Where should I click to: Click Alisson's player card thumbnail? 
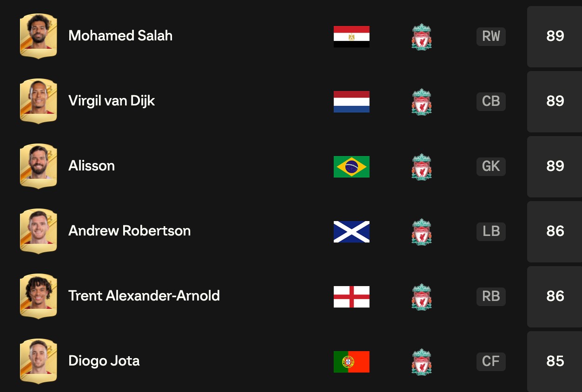point(38,166)
